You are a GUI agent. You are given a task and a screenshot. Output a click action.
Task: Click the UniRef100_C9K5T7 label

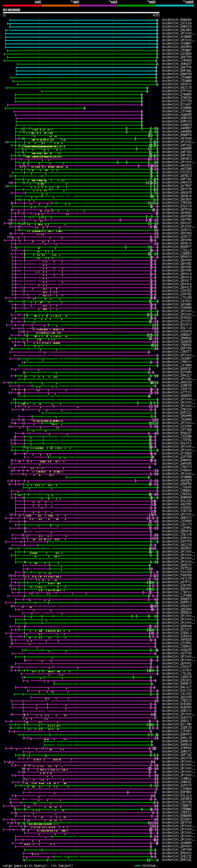pyautogui.click(x=176, y=351)
